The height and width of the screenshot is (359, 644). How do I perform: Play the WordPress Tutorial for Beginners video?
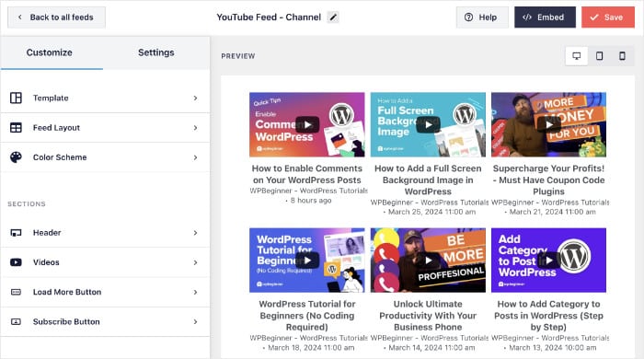307,261
